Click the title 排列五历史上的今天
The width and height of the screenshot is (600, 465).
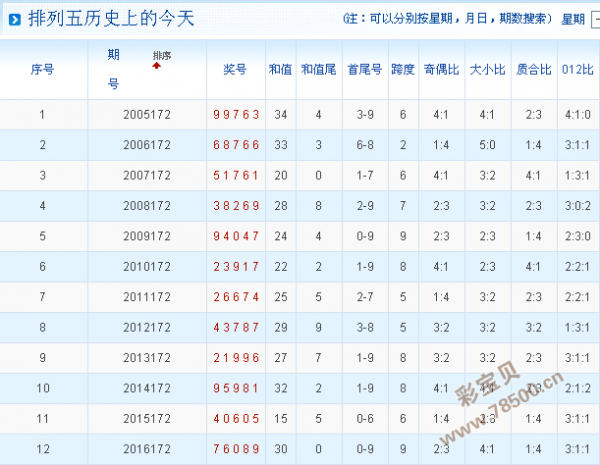(x=111, y=18)
